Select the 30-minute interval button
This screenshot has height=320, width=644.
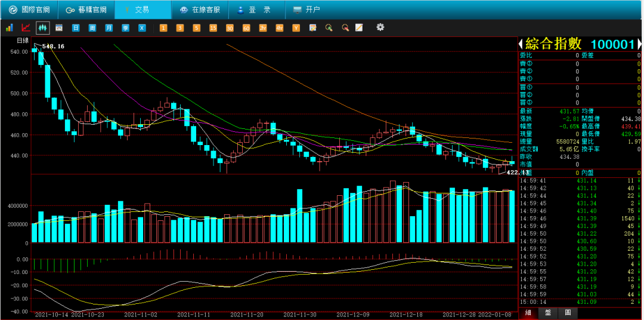tap(230, 28)
